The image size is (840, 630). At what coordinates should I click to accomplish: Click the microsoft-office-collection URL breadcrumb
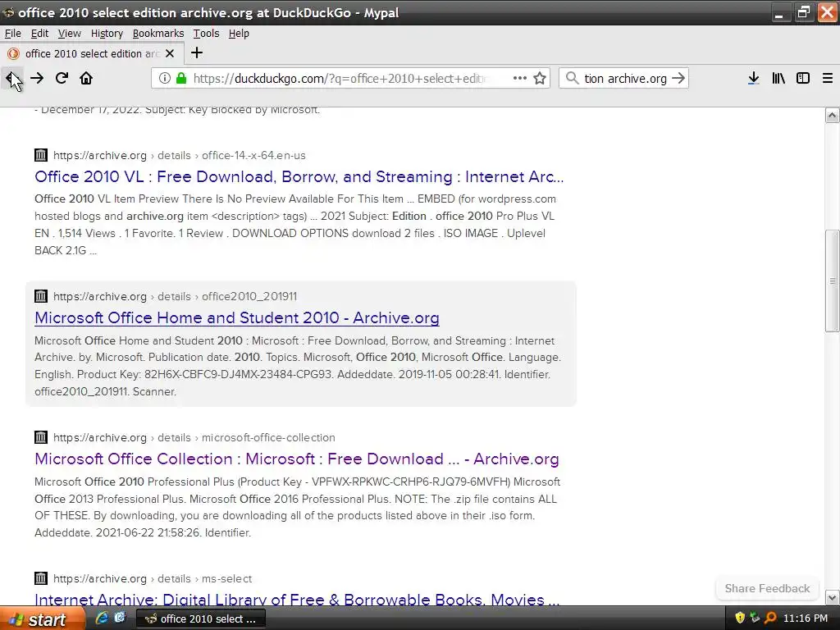pos(268,437)
